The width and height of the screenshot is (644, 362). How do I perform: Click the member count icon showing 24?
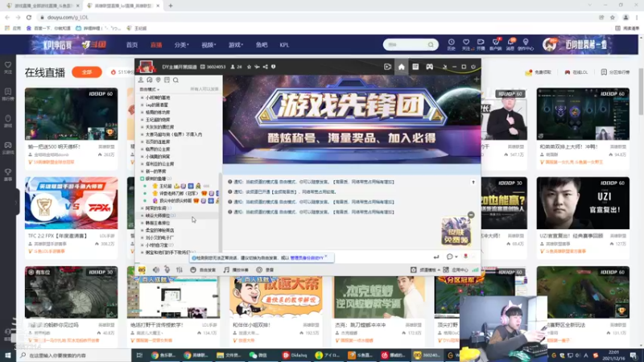pos(233,67)
